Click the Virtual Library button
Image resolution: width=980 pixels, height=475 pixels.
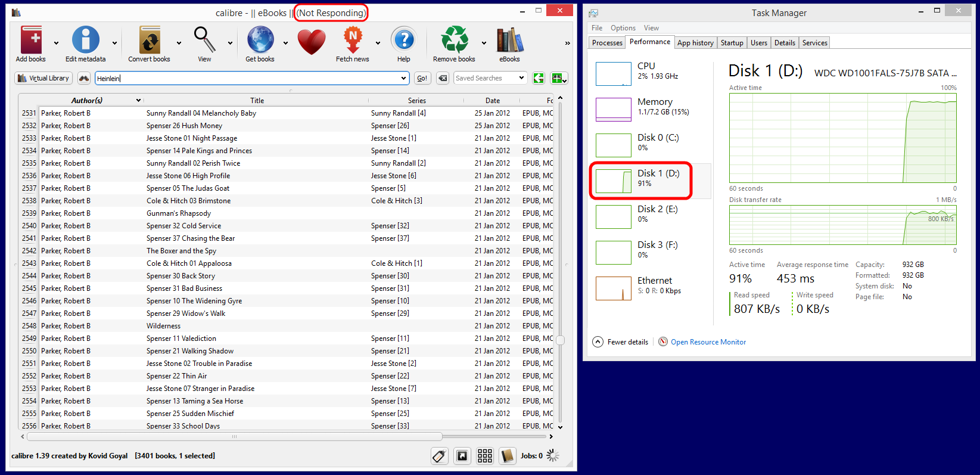[x=43, y=78]
